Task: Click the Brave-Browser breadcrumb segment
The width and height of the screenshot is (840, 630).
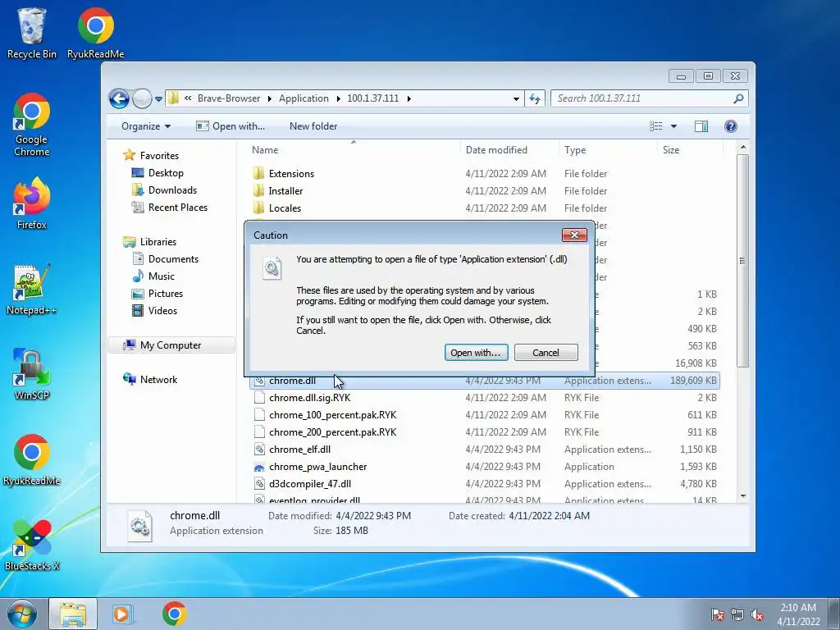Action: [229, 98]
